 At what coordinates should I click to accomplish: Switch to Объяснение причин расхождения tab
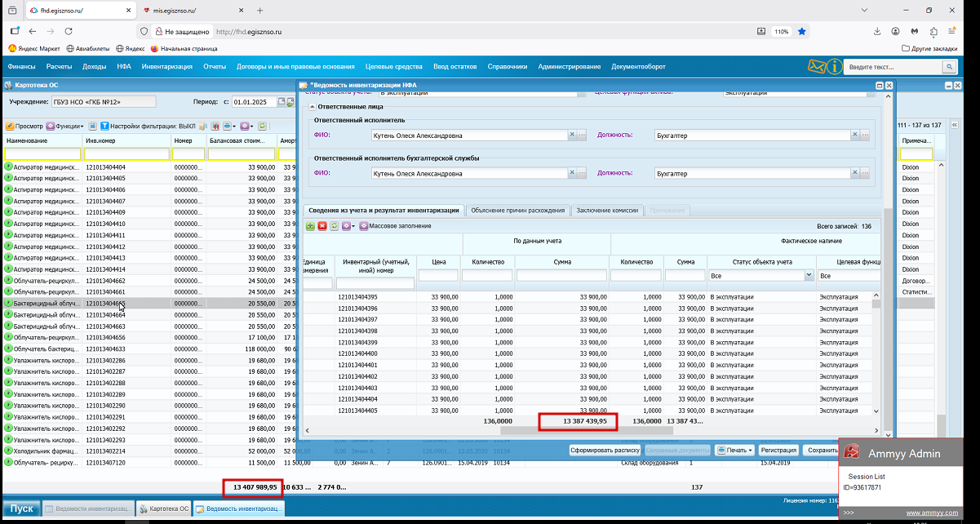click(517, 211)
